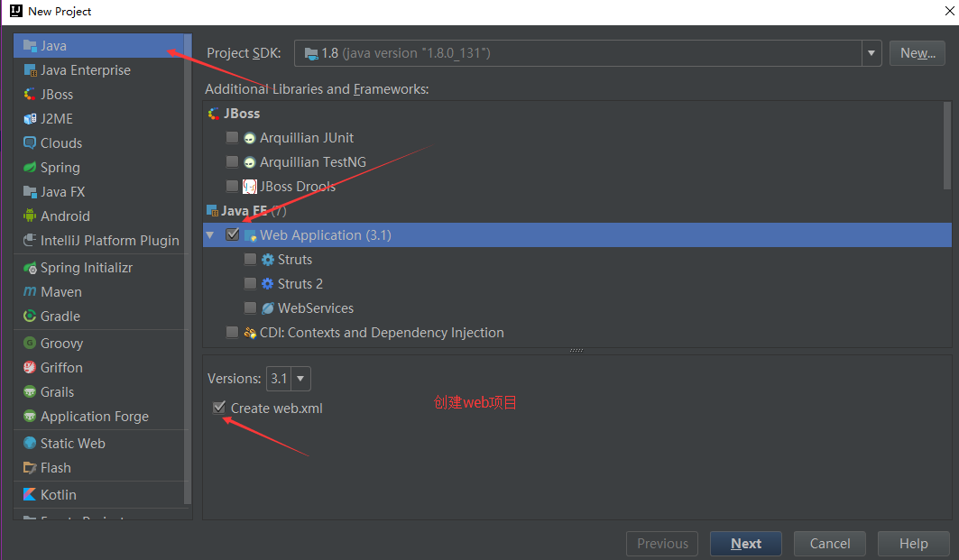This screenshot has width=959, height=560.
Task: Click the Maven icon
Action: point(30,291)
